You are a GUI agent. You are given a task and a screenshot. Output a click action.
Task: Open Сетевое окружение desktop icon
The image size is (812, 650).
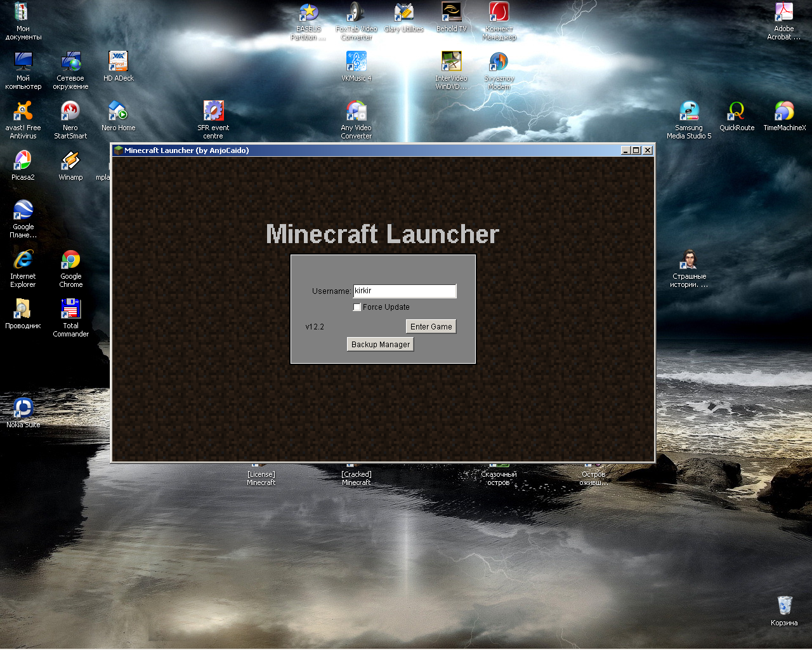click(70, 70)
